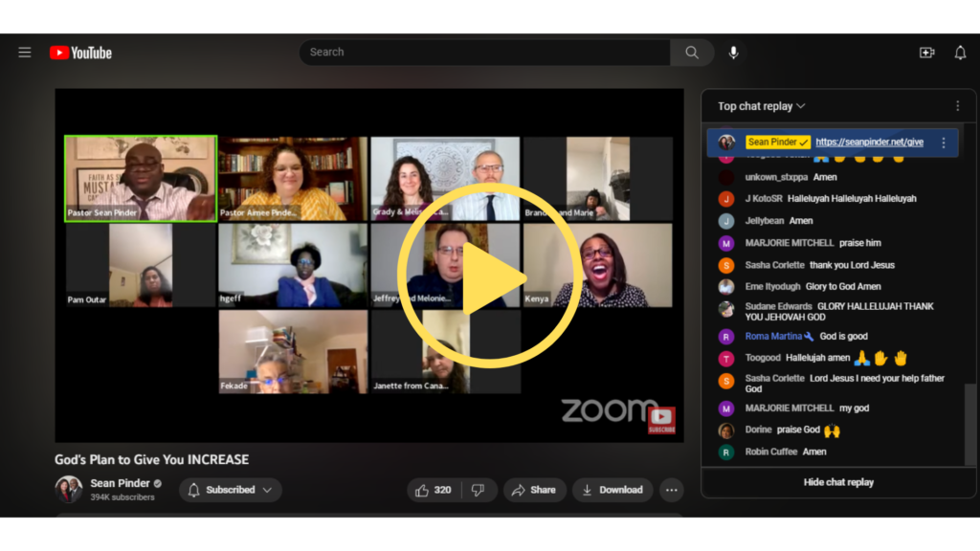980x551 pixels.
Task: Click Pastor Aimee Pinder's video tile
Action: (293, 179)
